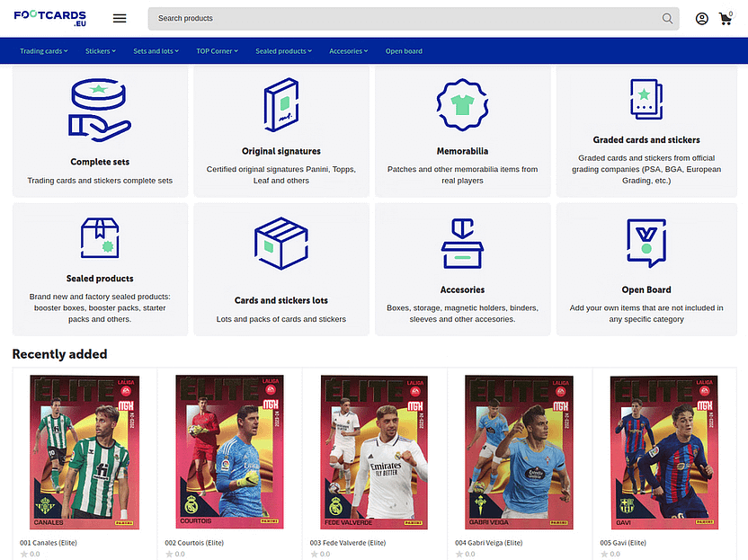Open the hamburger menu
The width and height of the screenshot is (748, 560).
point(120,18)
